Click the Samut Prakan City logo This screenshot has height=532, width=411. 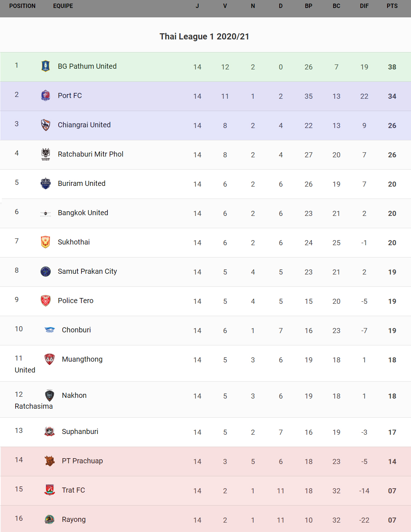coord(46,271)
